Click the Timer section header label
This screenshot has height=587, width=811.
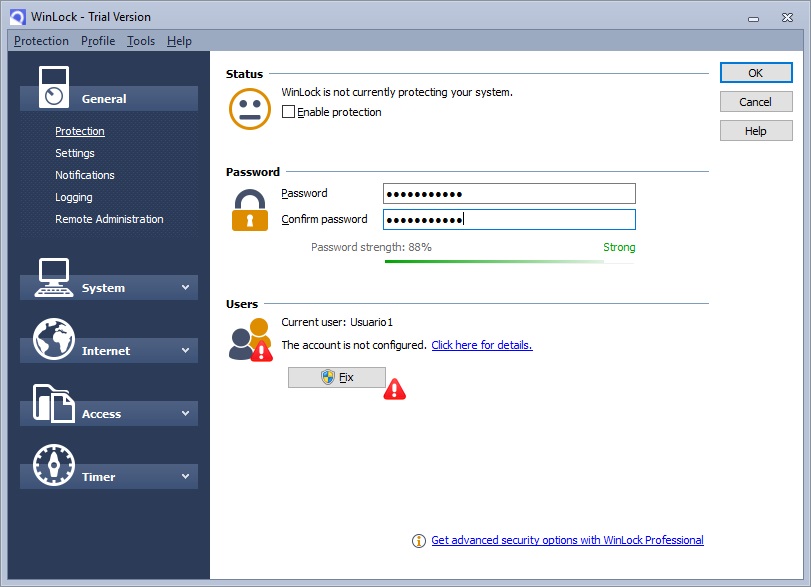tap(98, 477)
